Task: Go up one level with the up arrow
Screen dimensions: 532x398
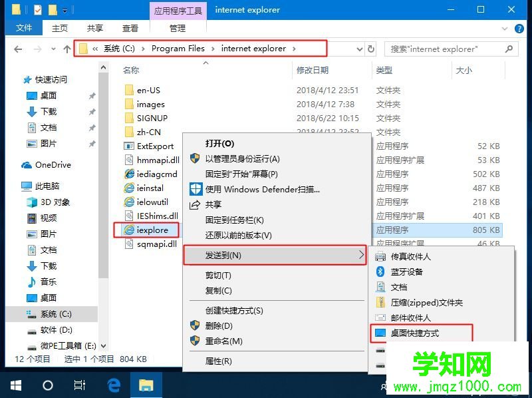Action: point(66,49)
